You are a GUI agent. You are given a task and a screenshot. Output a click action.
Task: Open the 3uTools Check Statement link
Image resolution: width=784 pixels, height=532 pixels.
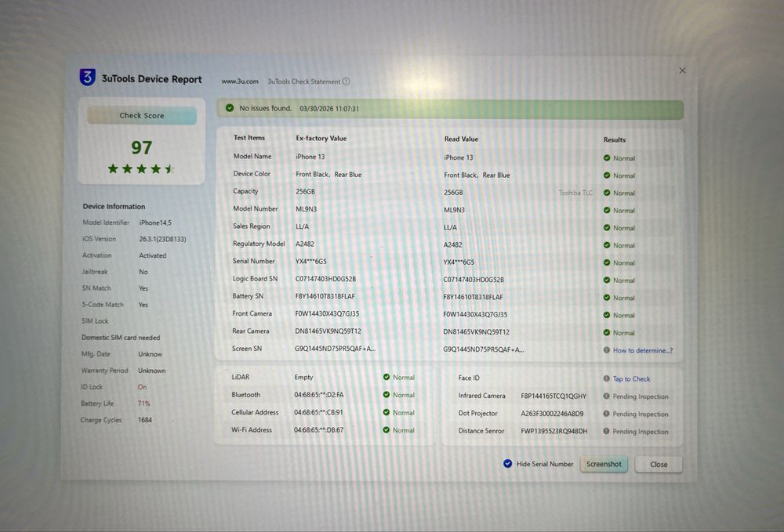pyautogui.click(x=304, y=81)
